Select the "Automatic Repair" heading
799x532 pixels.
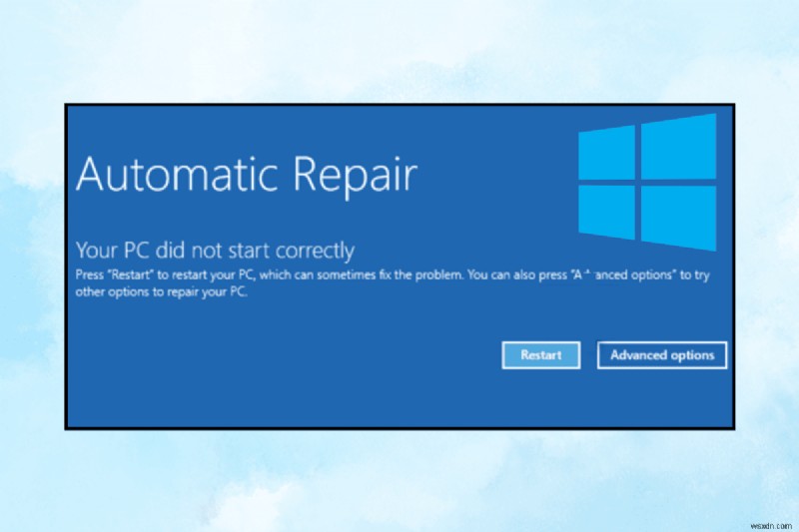(x=247, y=175)
